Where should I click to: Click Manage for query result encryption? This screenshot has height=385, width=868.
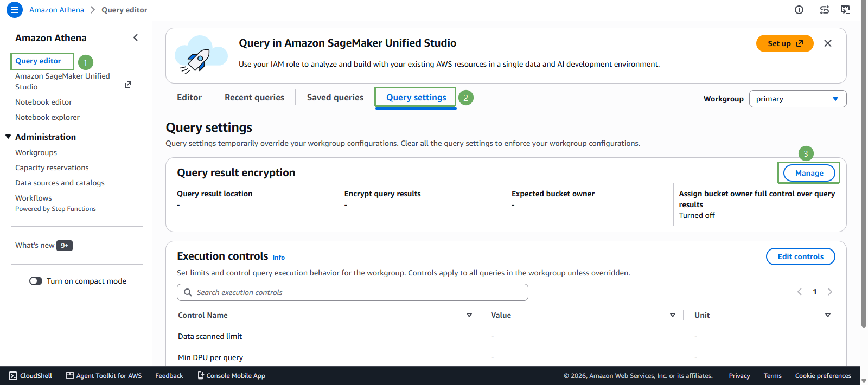[x=809, y=173]
